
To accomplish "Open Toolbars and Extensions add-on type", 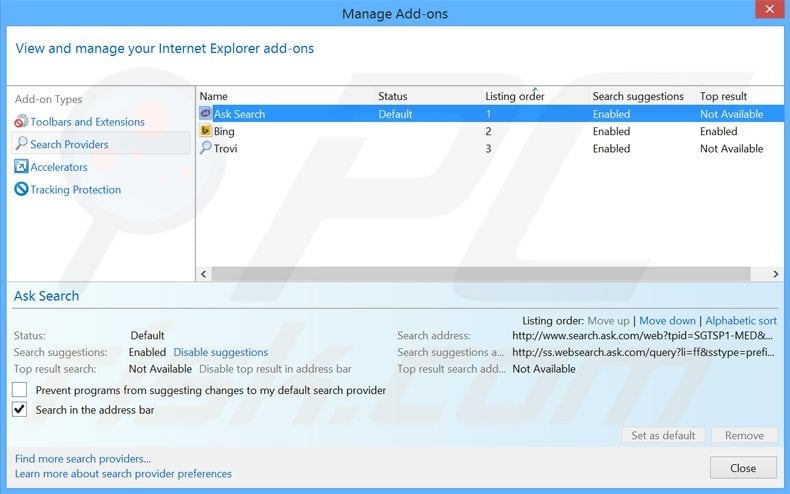I will click(x=87, y=122).
